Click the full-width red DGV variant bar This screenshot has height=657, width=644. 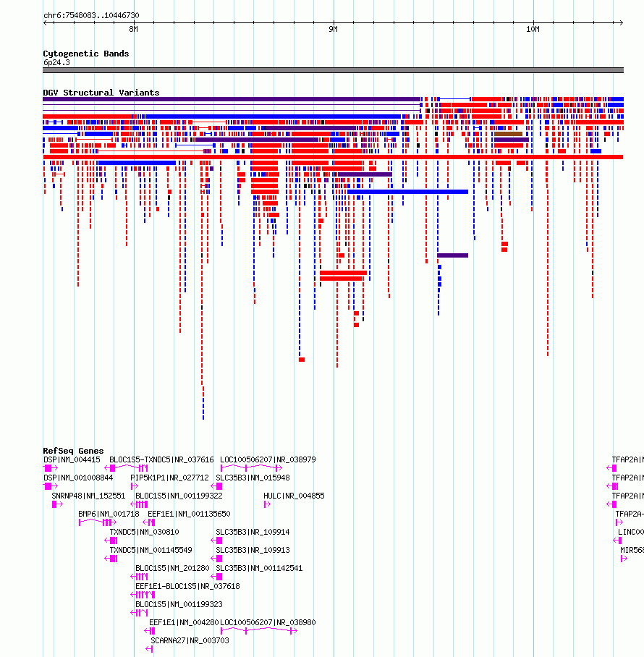click(333, 157)
